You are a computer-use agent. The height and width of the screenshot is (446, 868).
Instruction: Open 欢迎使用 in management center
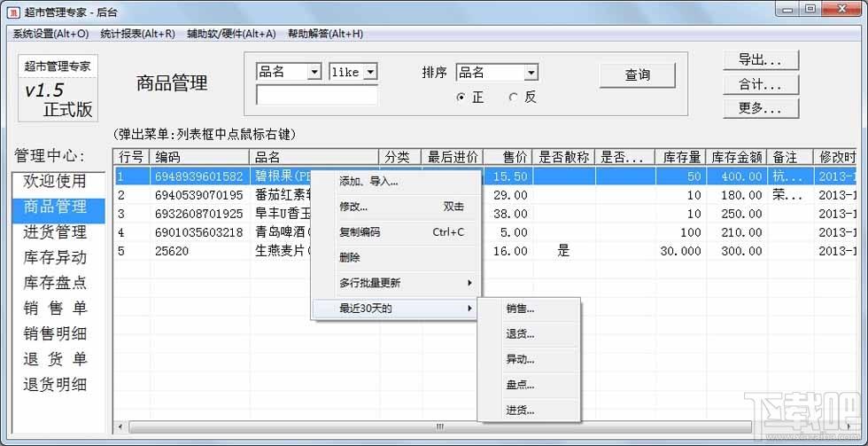click(58, 181)
